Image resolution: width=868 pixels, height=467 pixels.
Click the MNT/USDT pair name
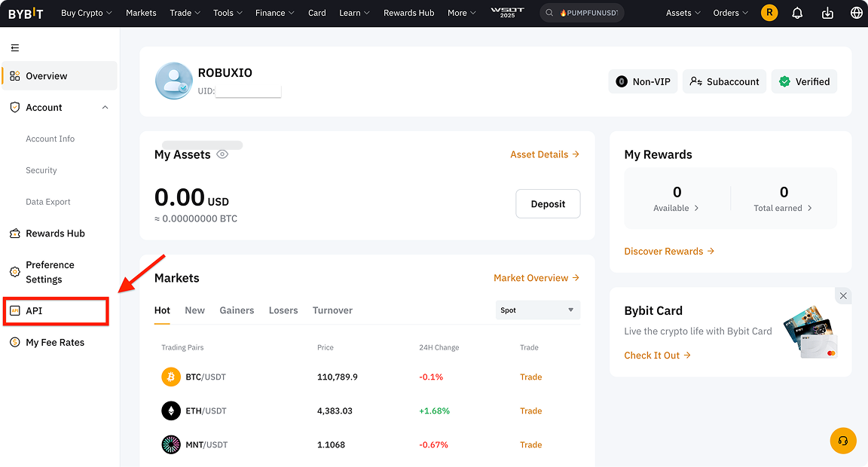(206, 444)
